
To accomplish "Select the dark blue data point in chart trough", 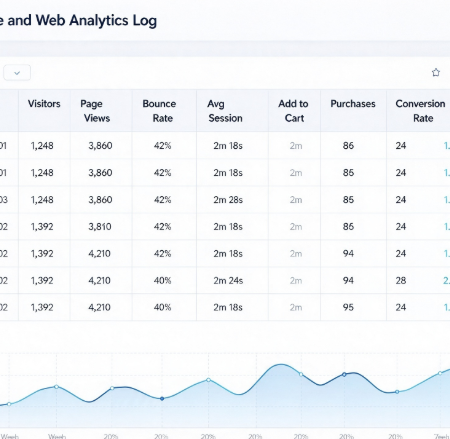I will pyautogui.click(x=162, y=398).
